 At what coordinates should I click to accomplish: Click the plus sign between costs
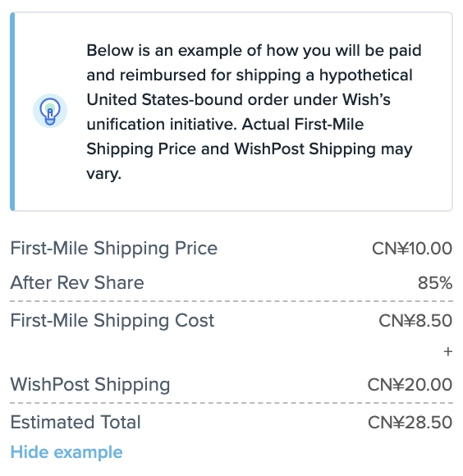448,352
